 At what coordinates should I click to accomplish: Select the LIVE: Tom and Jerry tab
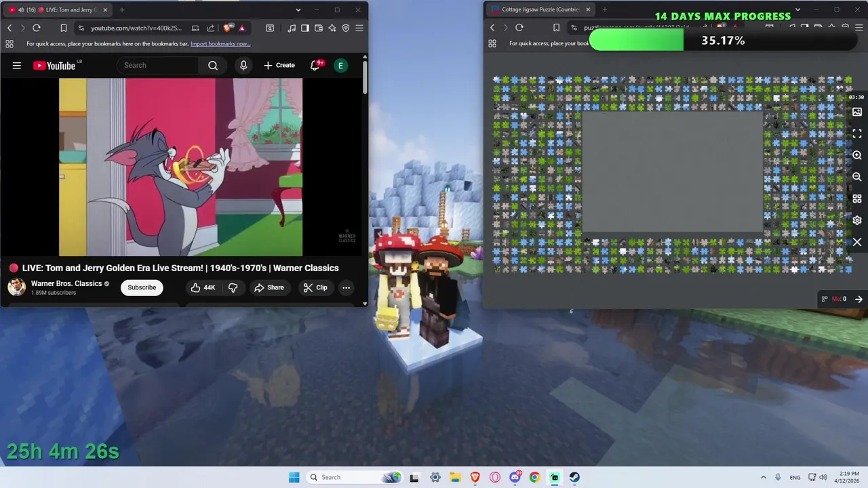(x=56, y=10)
